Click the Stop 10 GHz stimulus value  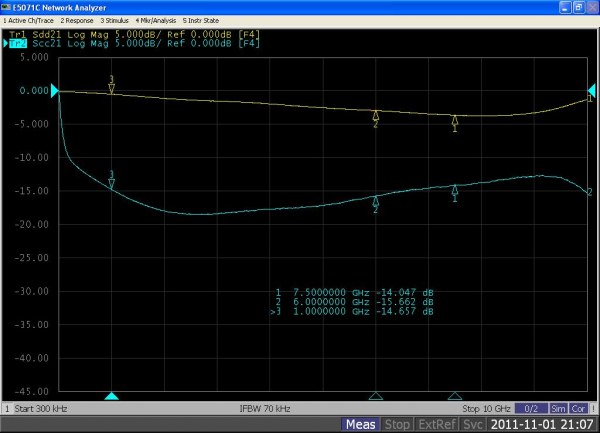click(486, 409)
